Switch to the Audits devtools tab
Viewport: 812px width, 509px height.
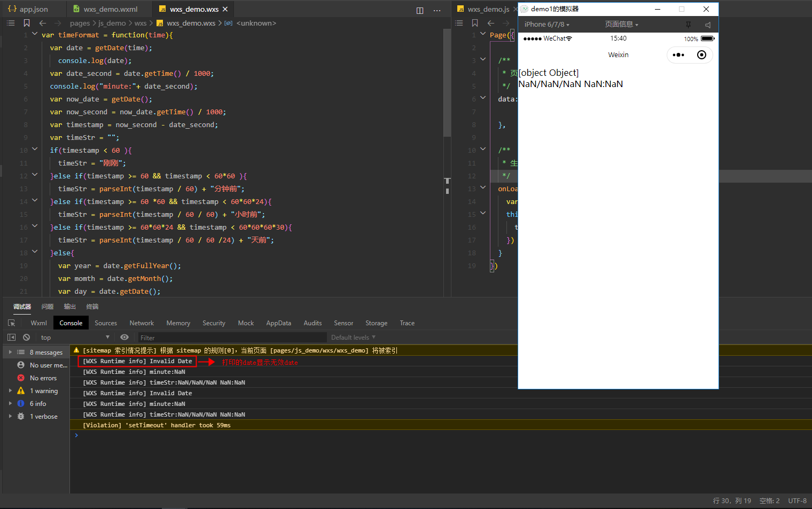[313, 323]
